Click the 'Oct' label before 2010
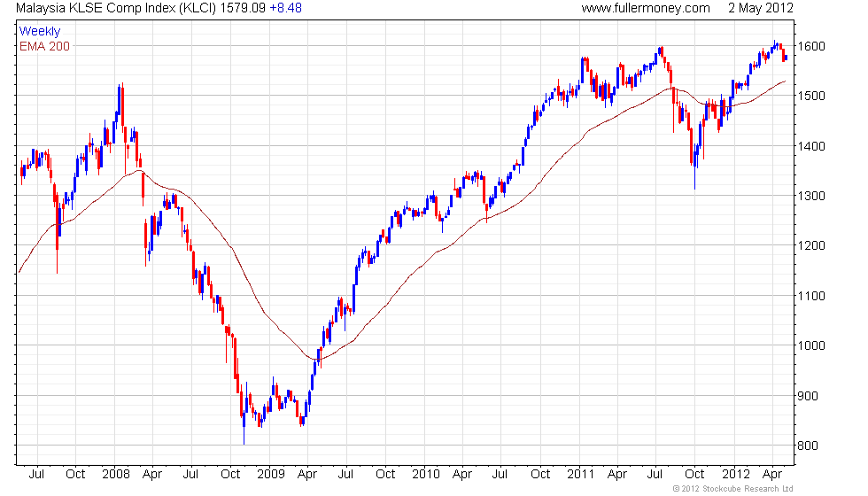 click(385, 475)
